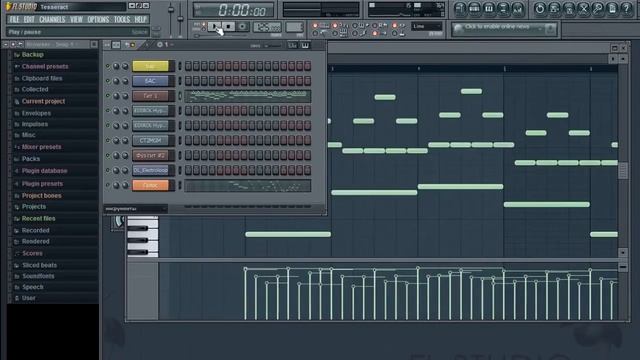The width and height of the screenshot is (640, 360).
Task: Enable first step of DL_Electroloop channel
Action: tap(188, 170)
